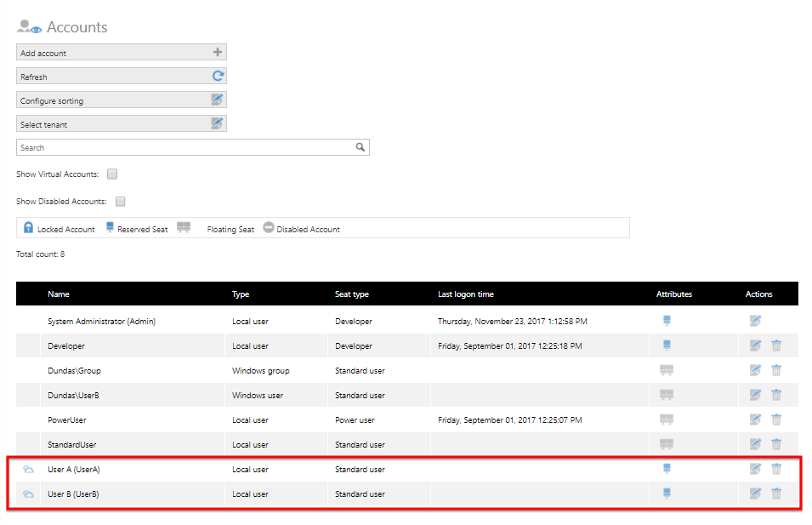812x525 pixels.
Task: Click the Accounts page heading
Action: pos(77,27)
